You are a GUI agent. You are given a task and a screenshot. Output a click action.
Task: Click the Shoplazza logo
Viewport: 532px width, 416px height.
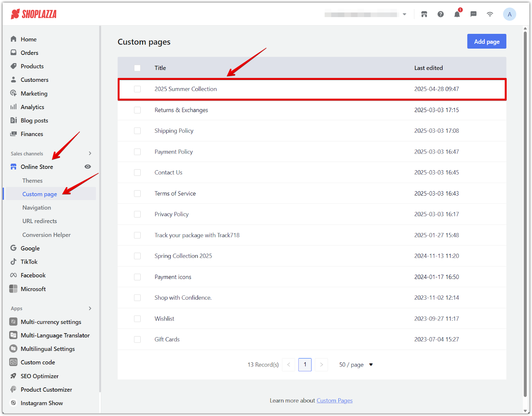[x=34, y=14]
